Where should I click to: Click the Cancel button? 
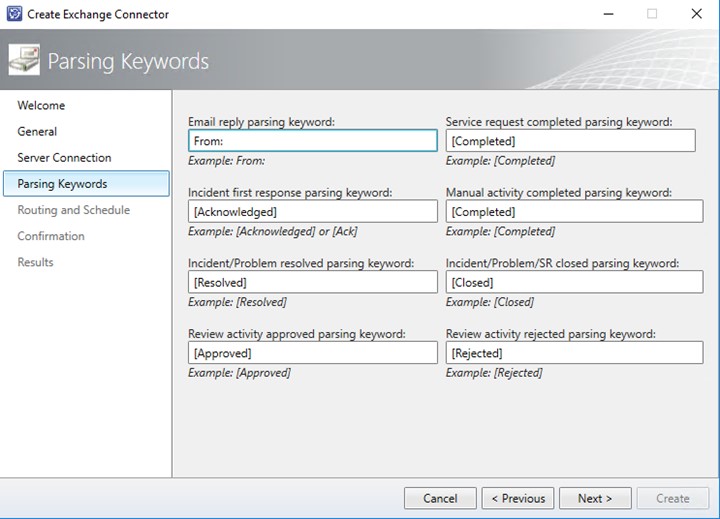[x=440, y=498]
